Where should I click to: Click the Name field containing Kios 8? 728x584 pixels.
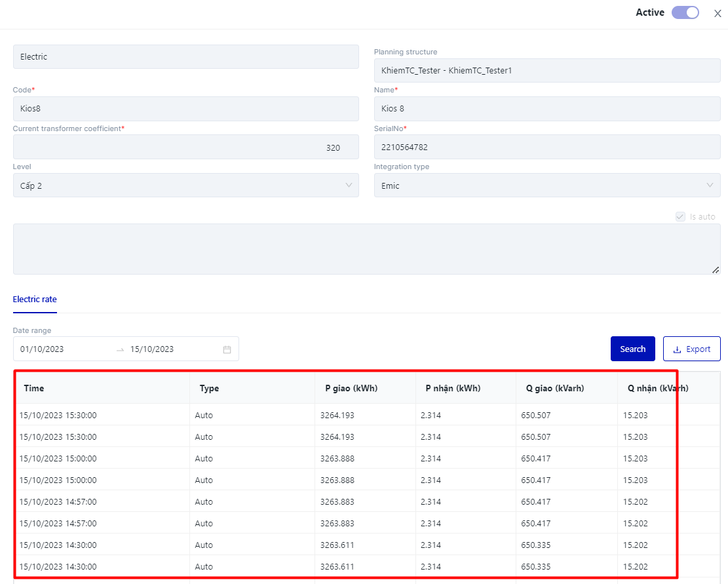[x=546, y=109]
